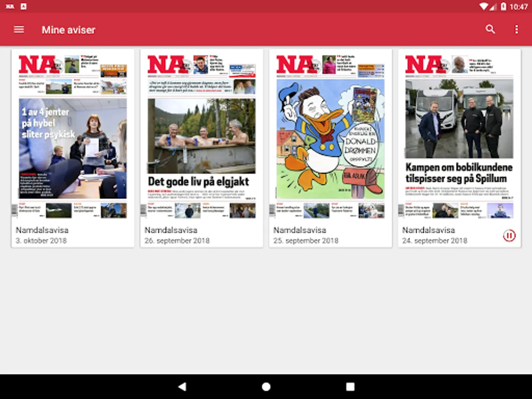The height and width of the screenshot is (399, 532).
Task: Select the '24. september 2018' date text
Action: 434,241
